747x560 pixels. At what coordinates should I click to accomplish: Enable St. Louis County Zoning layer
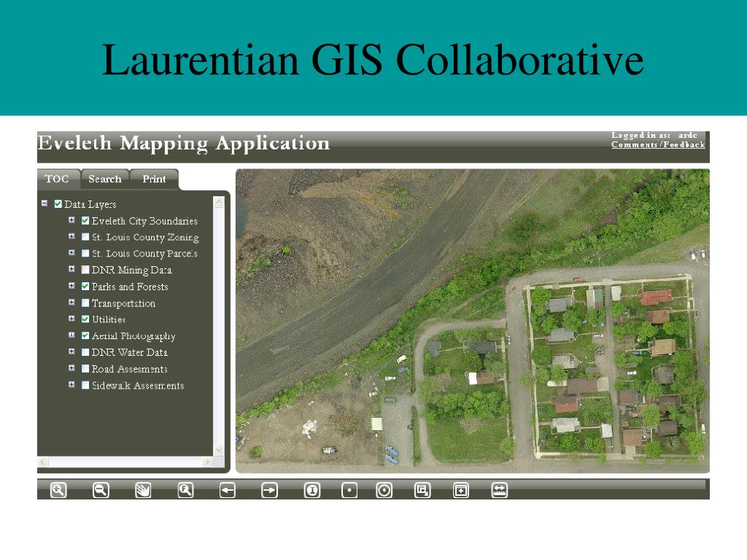(85, 237)
